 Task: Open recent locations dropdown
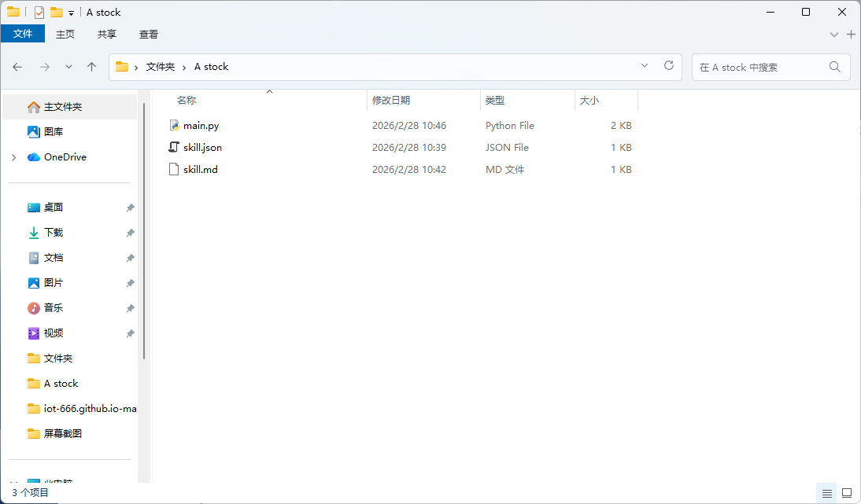tap(68, 67)
